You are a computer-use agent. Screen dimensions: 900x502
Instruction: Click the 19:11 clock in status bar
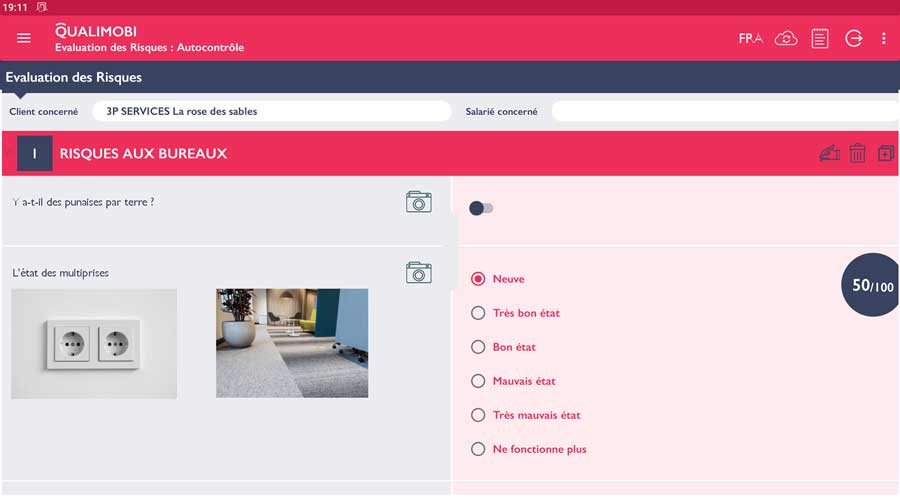coord(15,7)
